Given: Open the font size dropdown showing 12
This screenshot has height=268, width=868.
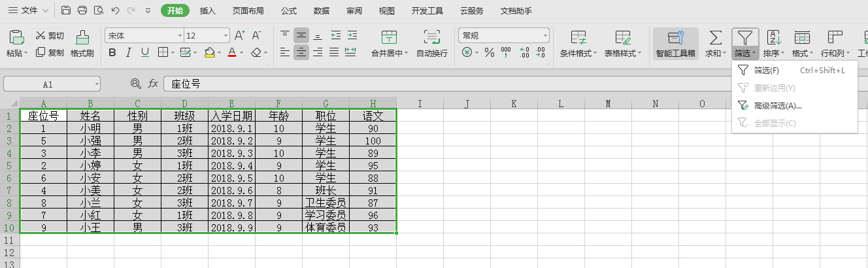Looking at the screenshot, I should click(225, 35).
